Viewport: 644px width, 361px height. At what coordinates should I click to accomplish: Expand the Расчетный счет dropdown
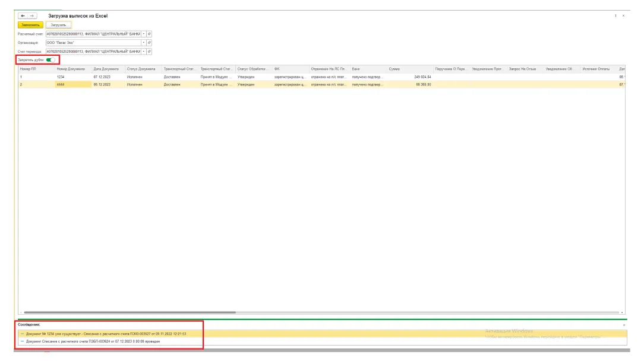pyautogui.click(x=144, y=34)
